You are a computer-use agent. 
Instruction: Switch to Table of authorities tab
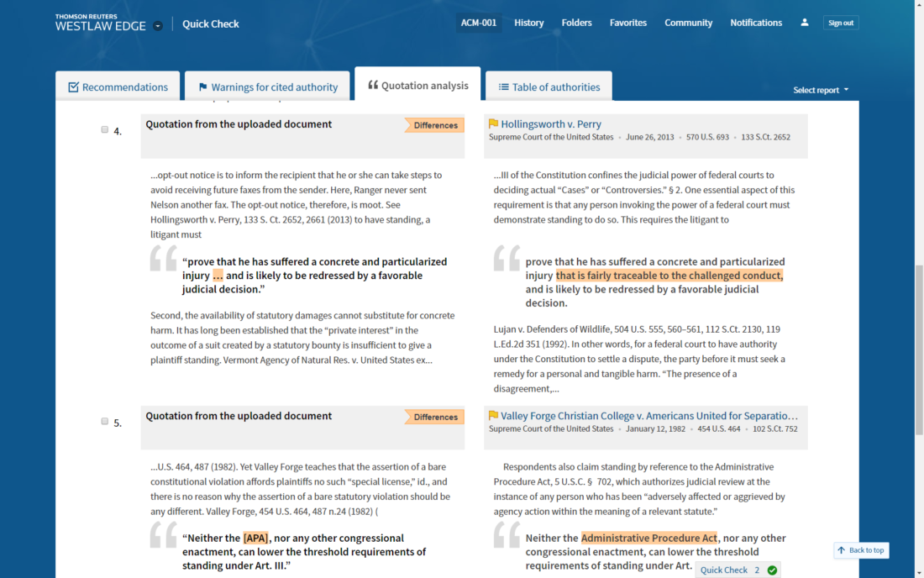[x=549, y=87]
